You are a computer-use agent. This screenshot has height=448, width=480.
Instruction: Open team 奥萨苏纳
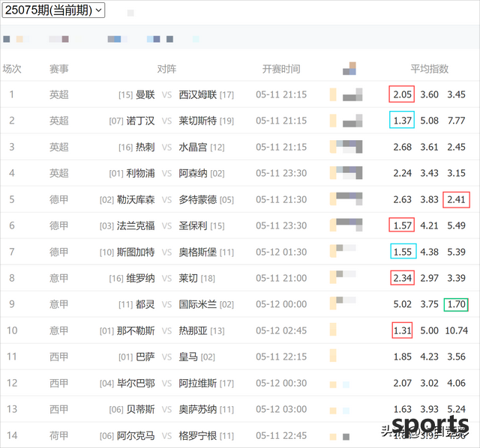pyautogui.click(x=198, y=409)
